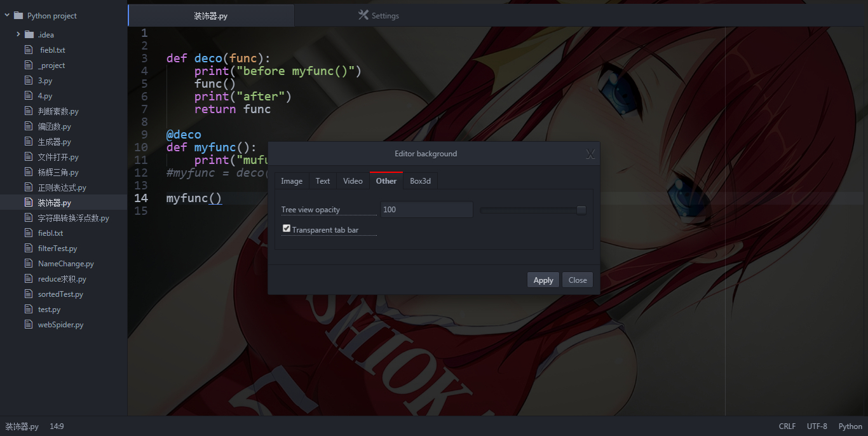Collapse the Python project root folder
This screenshot has width=868, height=436.
pos(7,15)
